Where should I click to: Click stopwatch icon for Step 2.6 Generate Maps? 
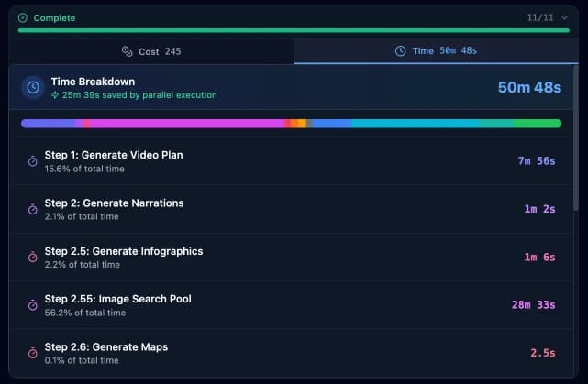33,353
